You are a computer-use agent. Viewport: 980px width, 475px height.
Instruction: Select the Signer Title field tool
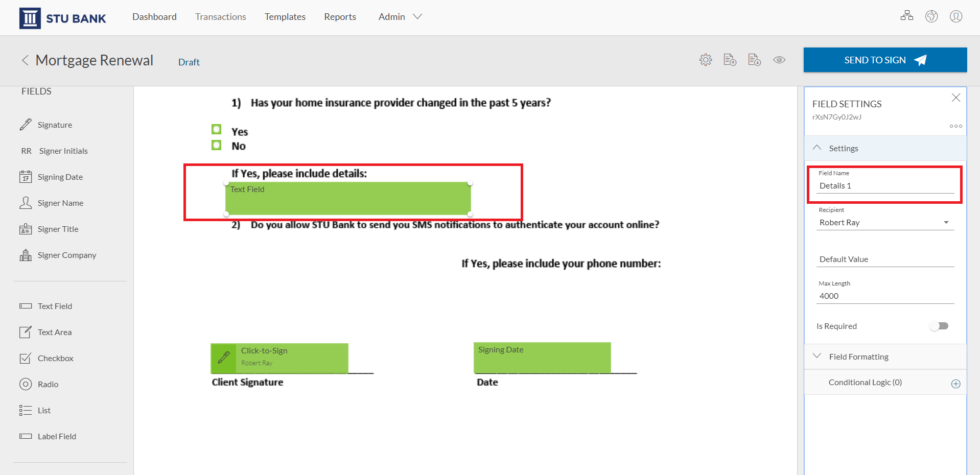49,229
